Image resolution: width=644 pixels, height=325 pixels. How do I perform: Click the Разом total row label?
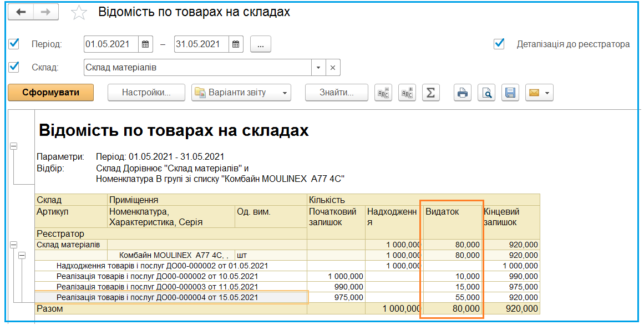171,308
